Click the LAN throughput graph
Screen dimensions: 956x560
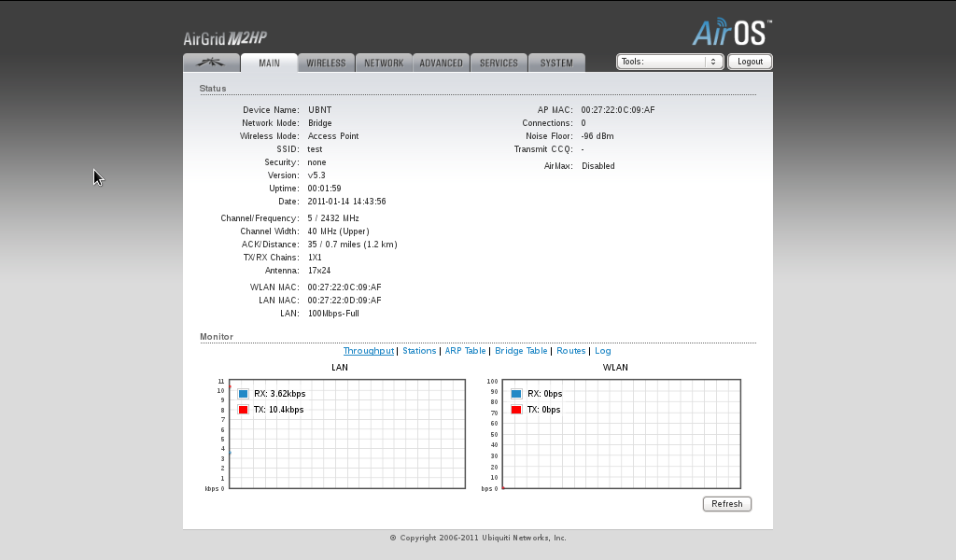[347, 434]
